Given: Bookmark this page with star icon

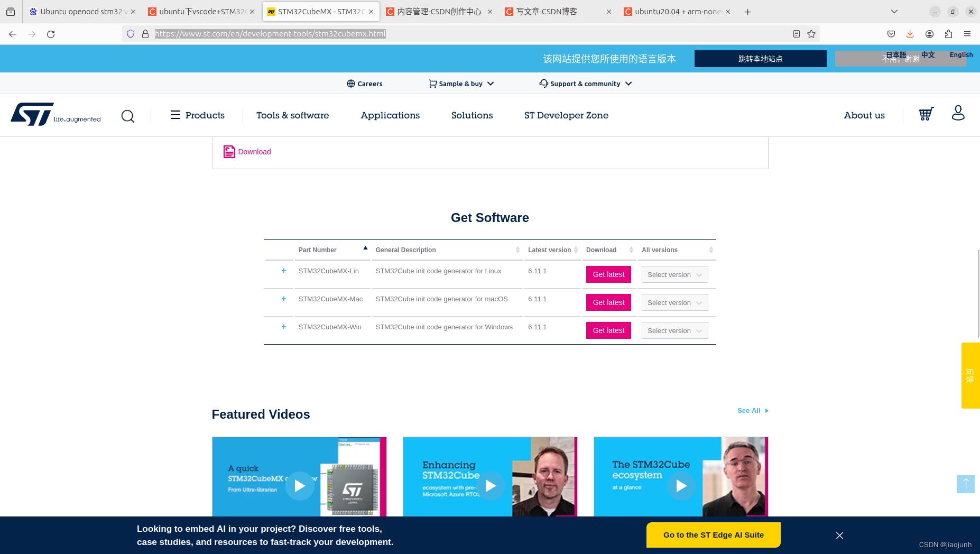Looking at the screenshot, I should 811,34.
